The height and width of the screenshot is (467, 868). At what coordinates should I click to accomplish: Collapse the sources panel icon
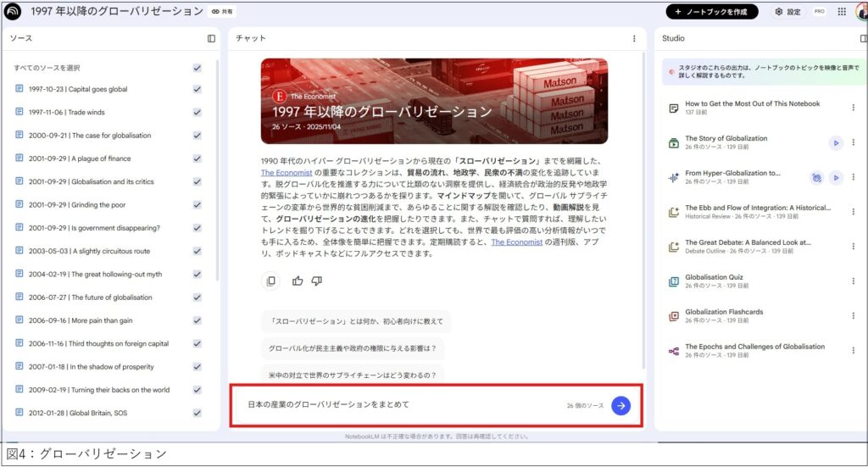click(211, 38)
